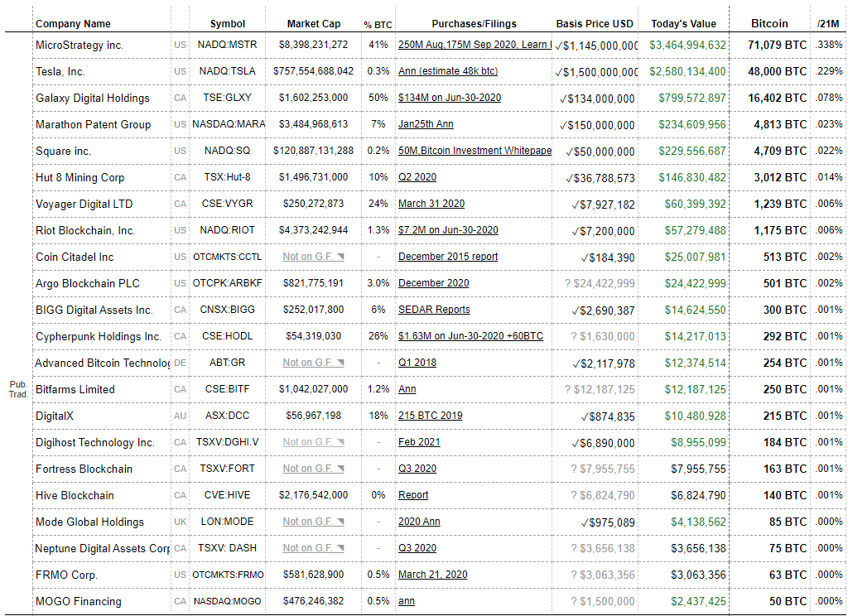Select the OTCMKTS:FRMO symbol cell

(227, 575)
